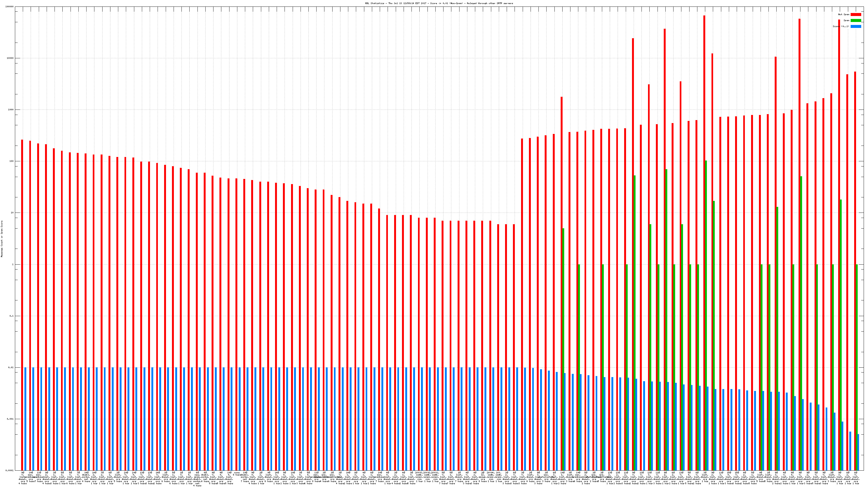Viewport: 868px width, 488px height.
Task: Select the 'Score (0..1)' legend label
Action: 841,26
